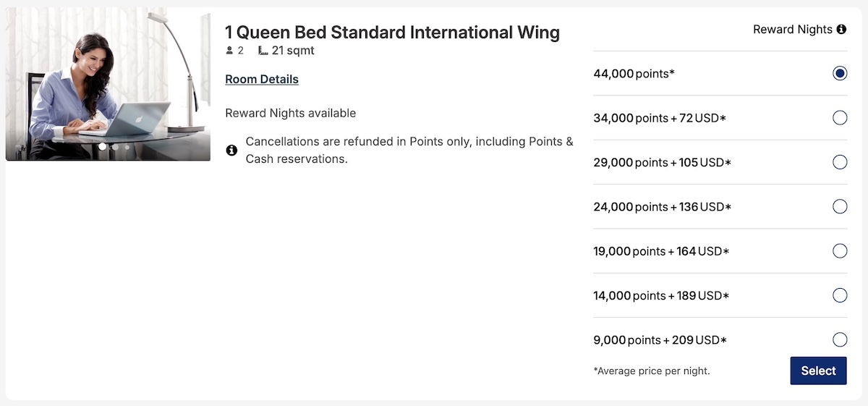
Task: Click the room photo thumbnail
Action: (108, 84)
